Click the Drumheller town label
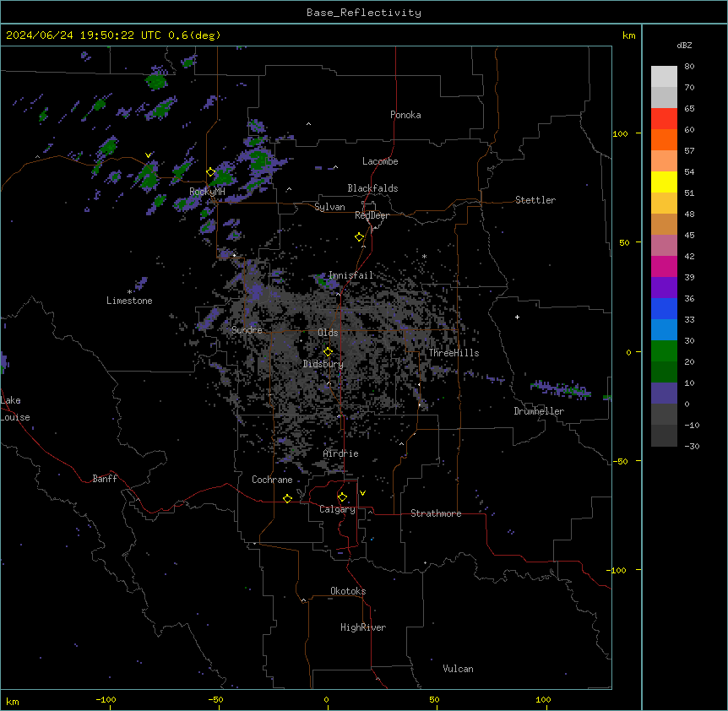The width and height of the screenshot is (728, 711). [539, 411]
